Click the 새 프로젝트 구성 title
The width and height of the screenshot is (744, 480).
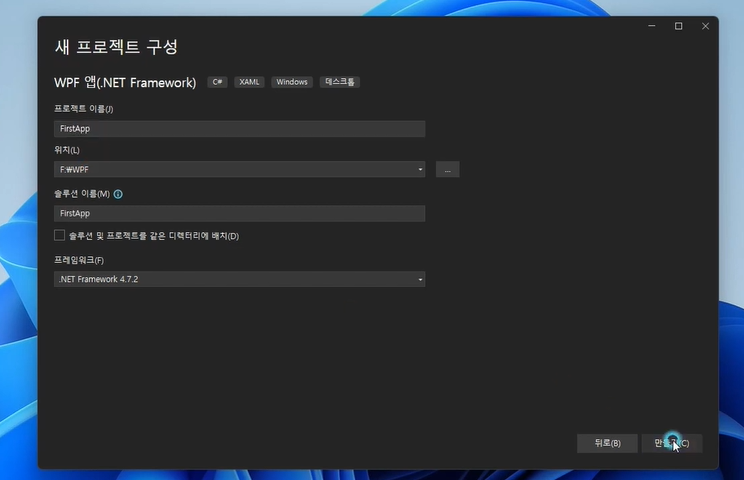[116, 47]
